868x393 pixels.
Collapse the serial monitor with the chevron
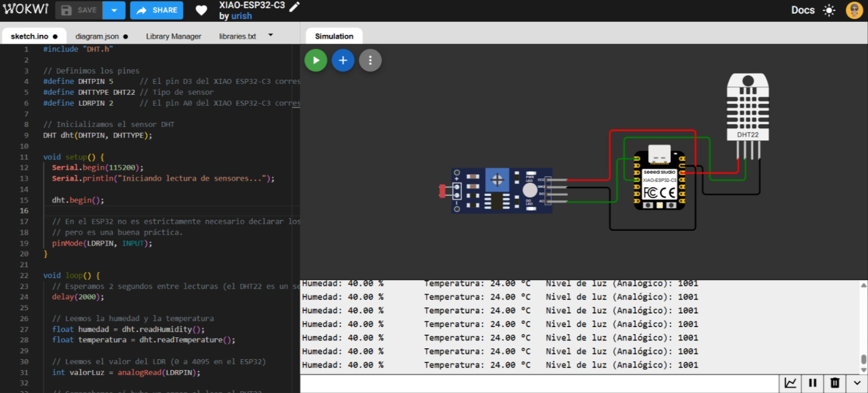point(857,383)
